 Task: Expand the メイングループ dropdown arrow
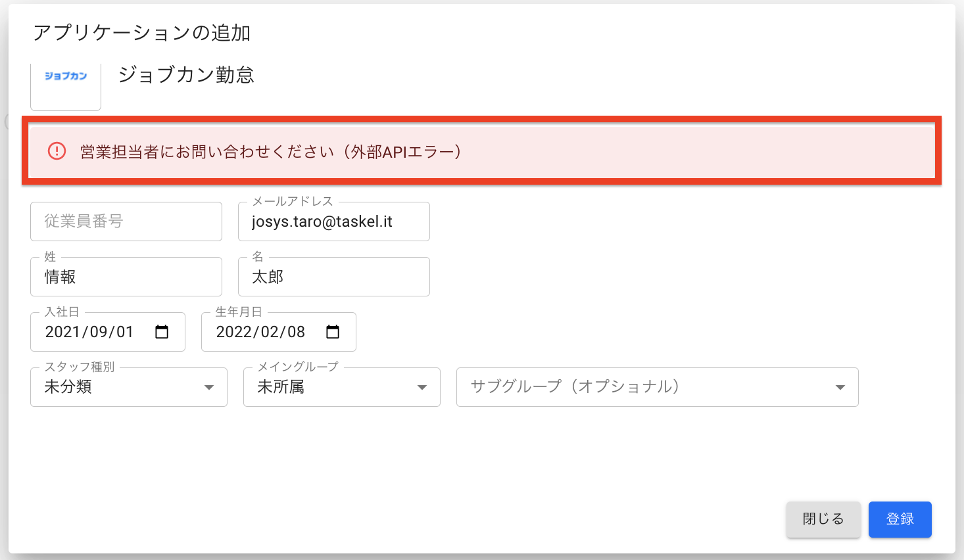pyautogui.click(x=422, y=387)
